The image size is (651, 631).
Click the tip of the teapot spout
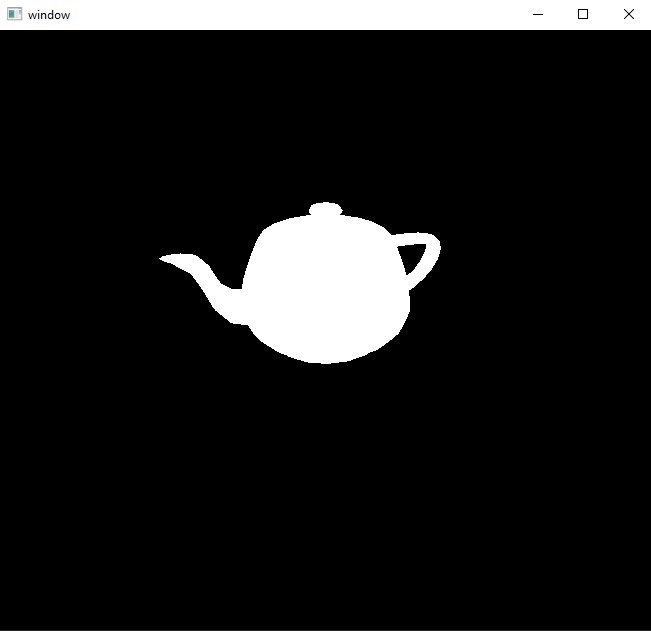click(x=163, y=259)
